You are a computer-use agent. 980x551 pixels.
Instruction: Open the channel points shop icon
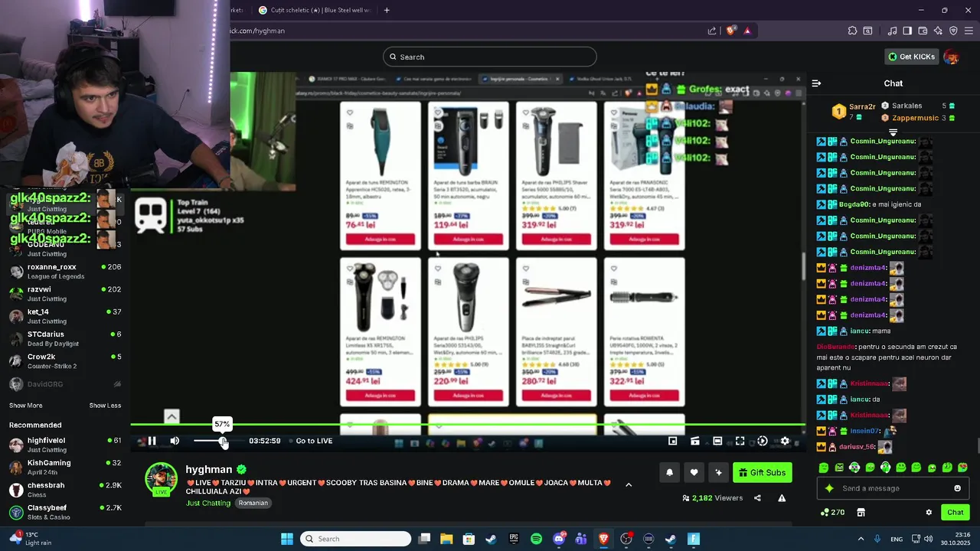[x=861, y=513]
